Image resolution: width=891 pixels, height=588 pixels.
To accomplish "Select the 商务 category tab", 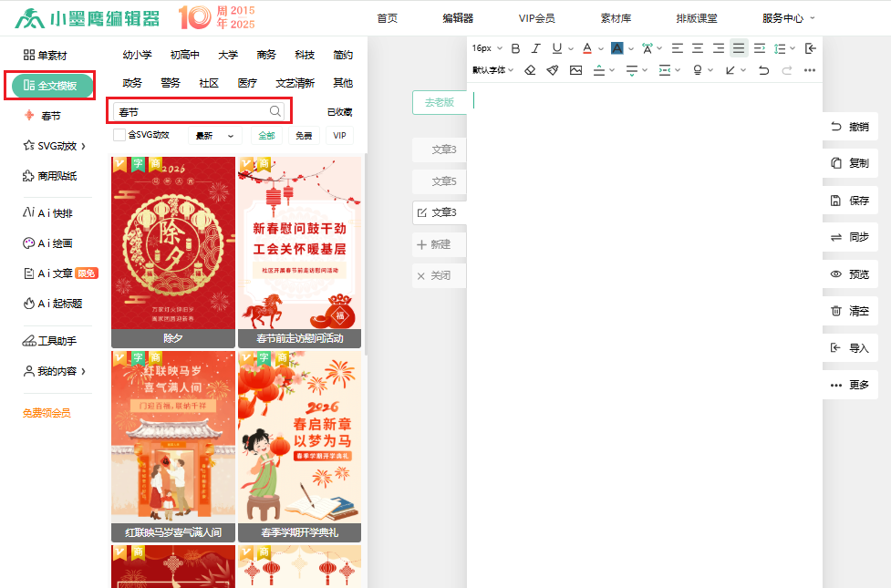I will click(266, 54).
